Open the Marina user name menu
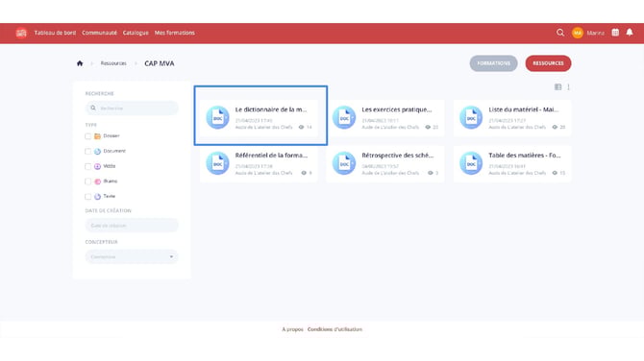The image size is (644, 361). click(x=596, y=33)
